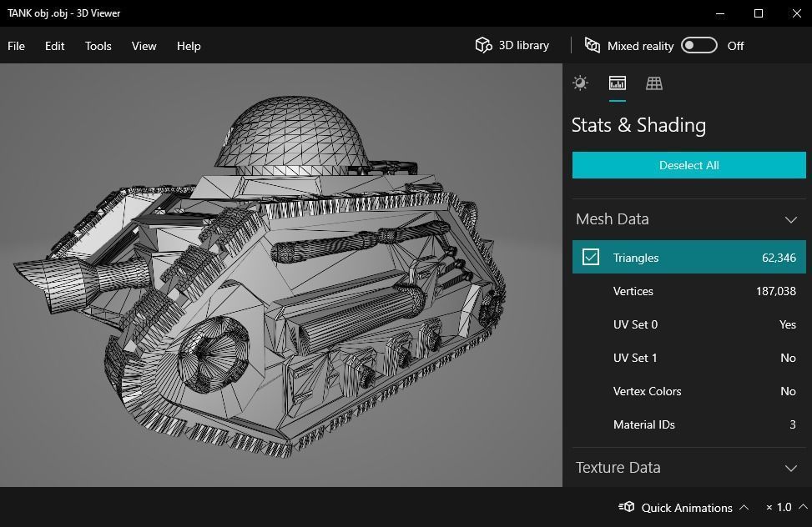Screen dimensions: 812x527
Task: Open the 3D library link
Action: point(523,46)
